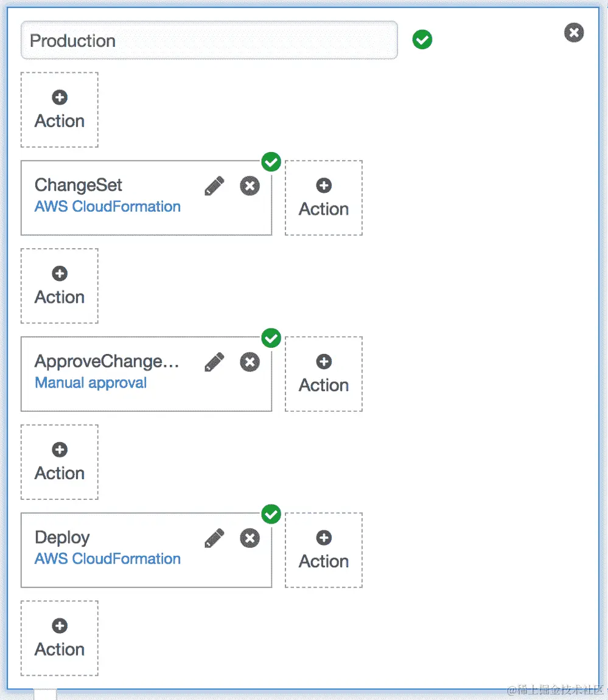Add action above the ChangeSet box

[x=60, y=110]
